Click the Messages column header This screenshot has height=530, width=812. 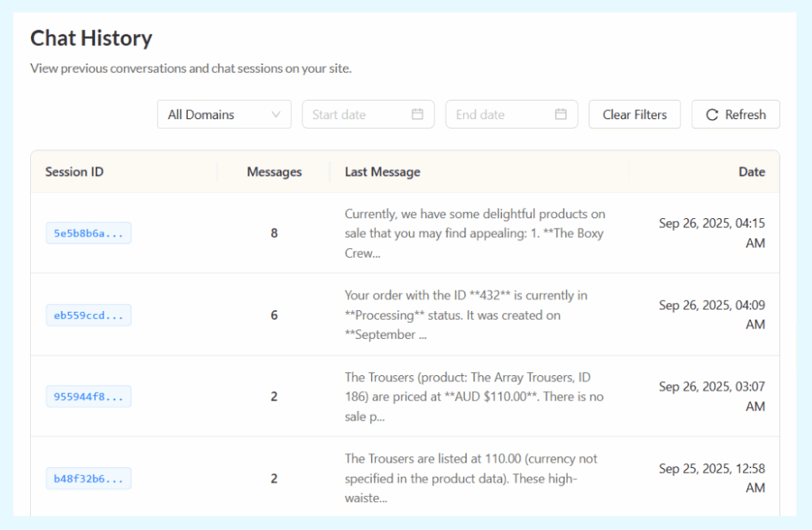[x=274, y=171]
